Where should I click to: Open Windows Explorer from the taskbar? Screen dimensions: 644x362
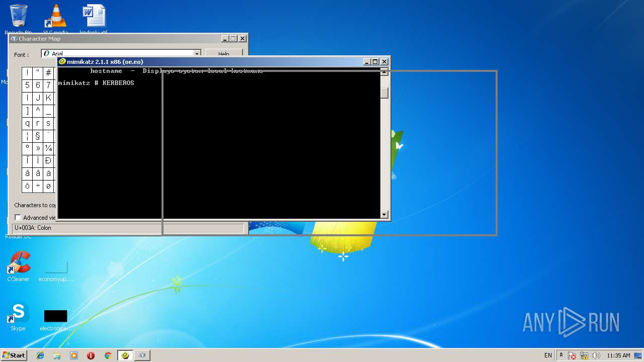pos(57,355)
